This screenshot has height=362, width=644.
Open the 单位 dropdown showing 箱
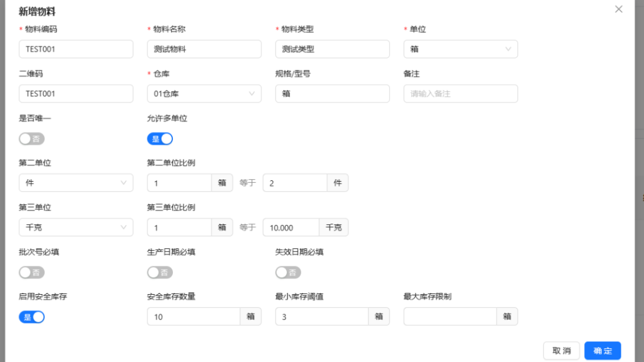460,49
